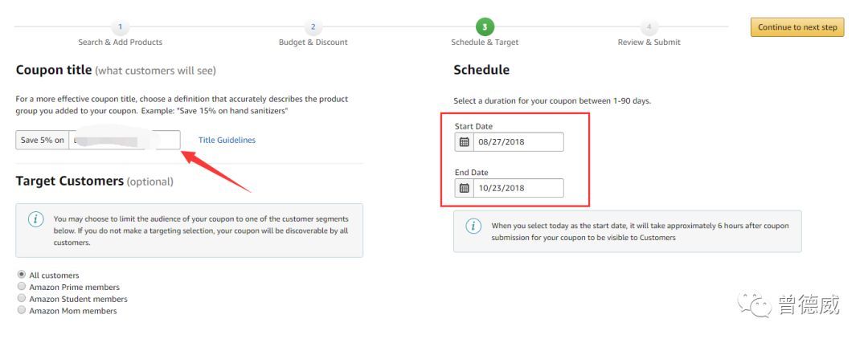Open Budget & Discount step
868x343 pixels.
coord(313,42)
